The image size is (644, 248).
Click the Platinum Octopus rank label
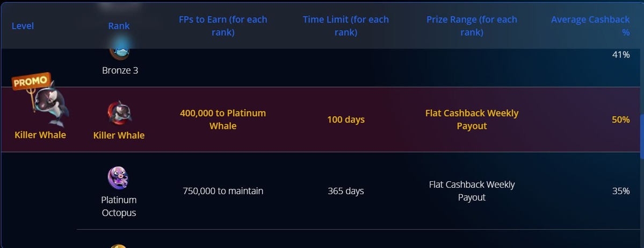(x=119, y=206)
